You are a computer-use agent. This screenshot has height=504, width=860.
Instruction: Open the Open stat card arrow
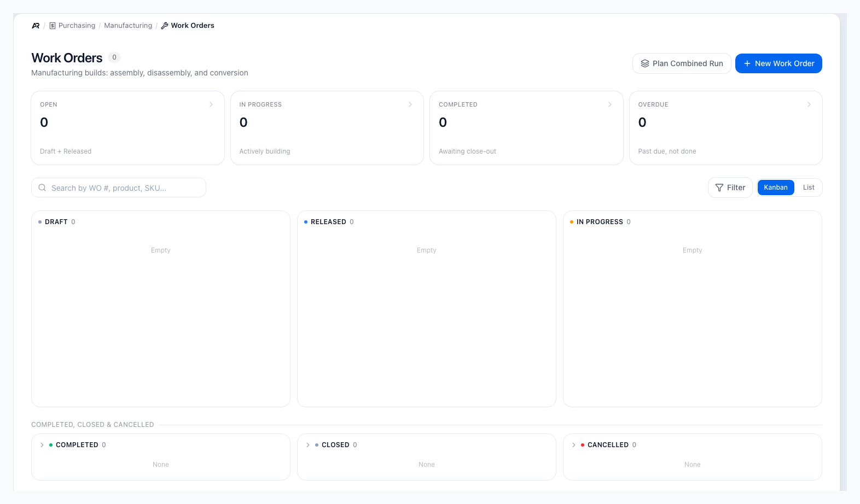pyautogui.click(x=211, y=104)
